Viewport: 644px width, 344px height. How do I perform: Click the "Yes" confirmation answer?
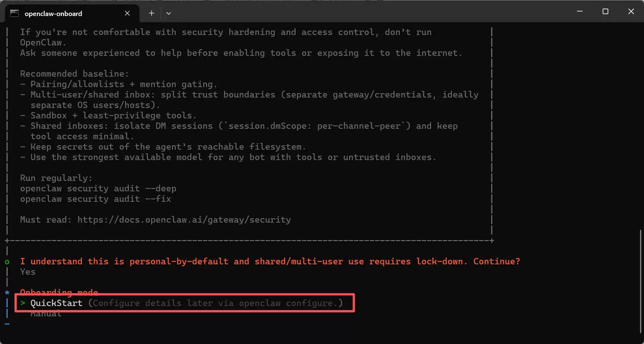[x=28, y=272]
